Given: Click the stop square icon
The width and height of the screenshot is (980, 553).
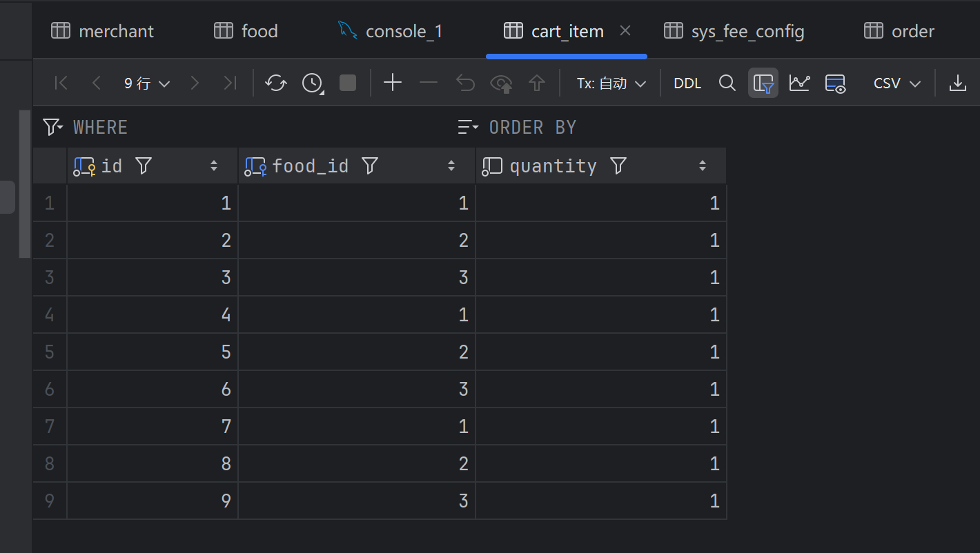Looking at the screenshot, I should [348, 83].
